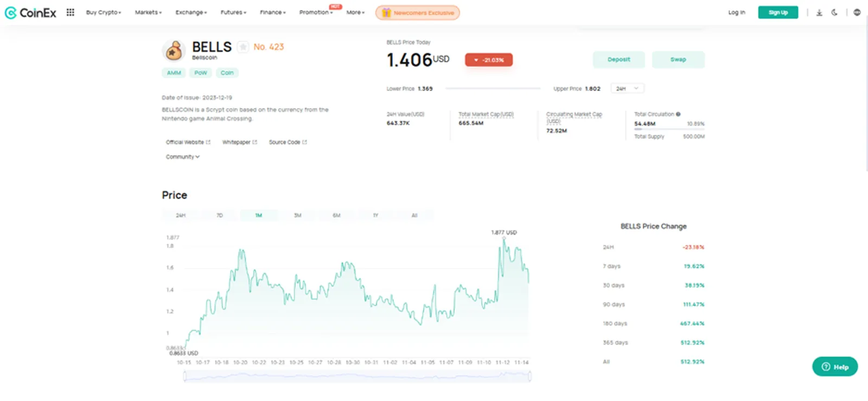Image resolution: width=868 pixels, height=401 pixels.
Task: Add BELLS to favorites star
Action: [243, 47]
